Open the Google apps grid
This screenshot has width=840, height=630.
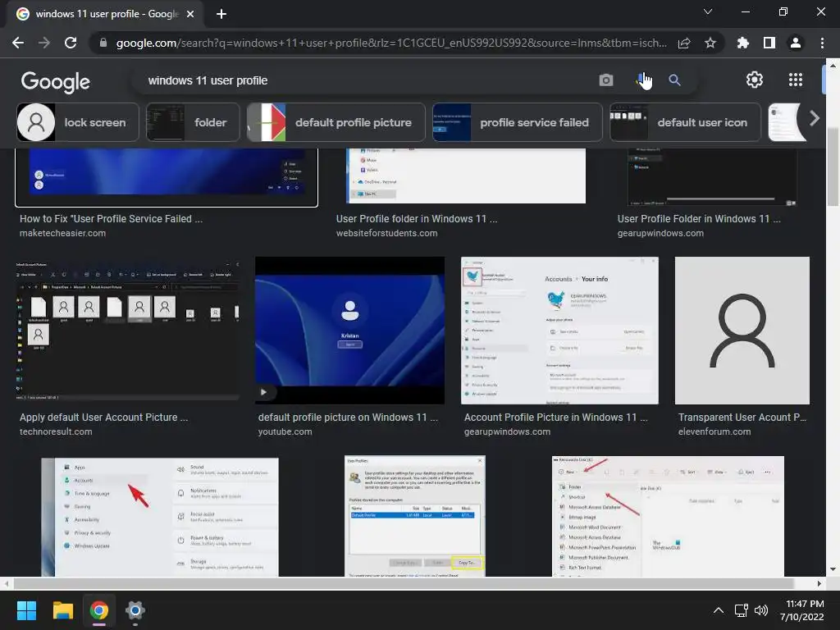(x=796, y=80)
